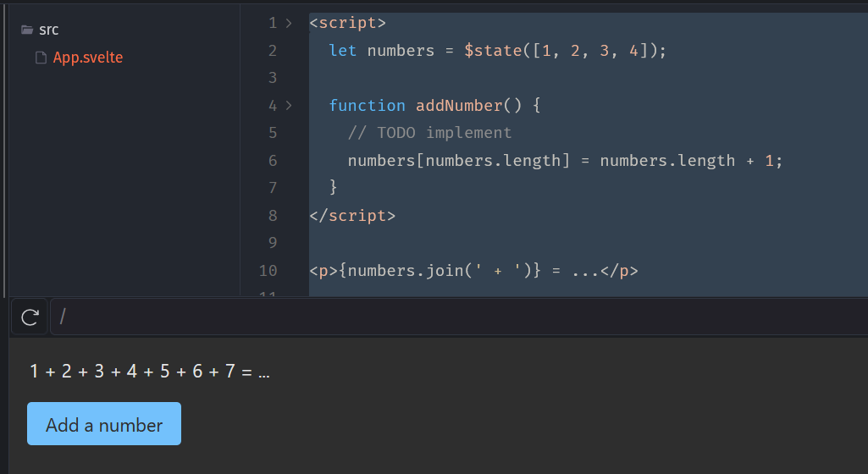Collapse the script block fold chevron
Image resolution: width=868 pixels, height=474 pixels.
(x=289, y=23)
